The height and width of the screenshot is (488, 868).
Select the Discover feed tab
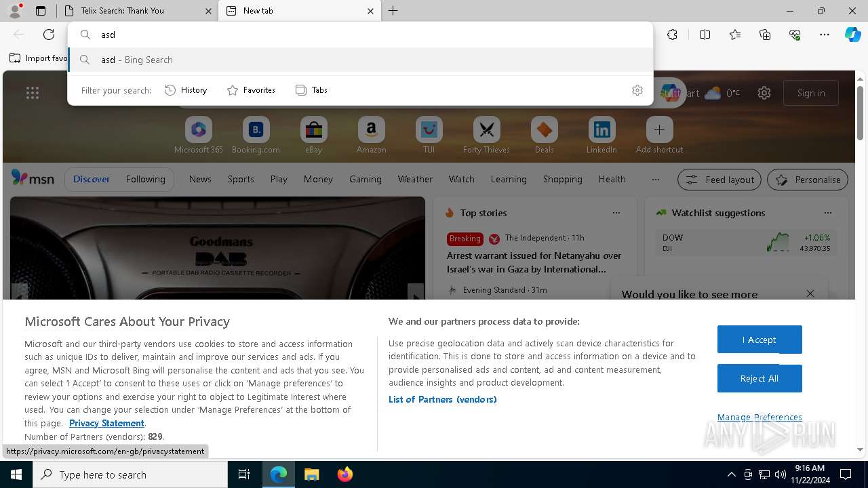(x=92, y=180)
